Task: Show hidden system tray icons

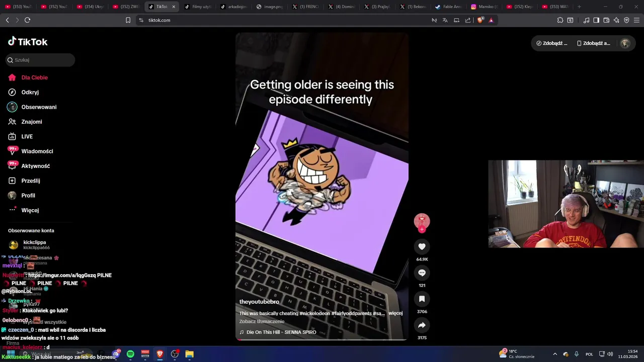Action: pos(555,354)
